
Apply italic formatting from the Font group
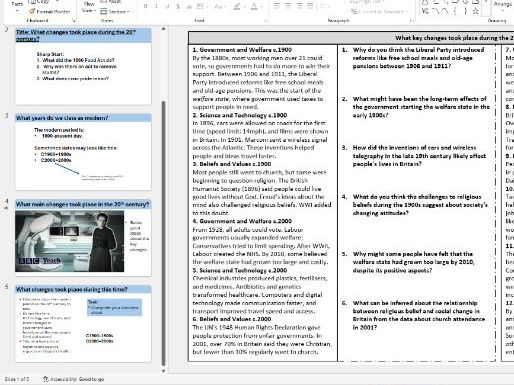click(156, 6)
